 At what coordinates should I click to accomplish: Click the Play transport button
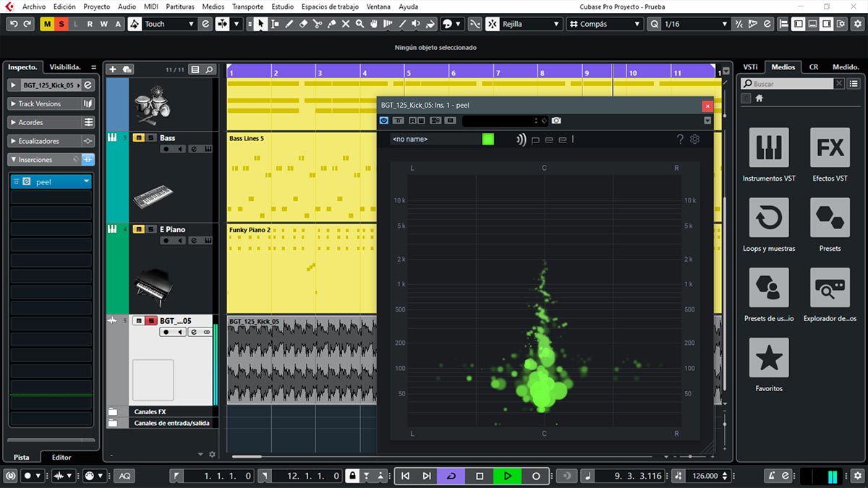[508, 476]
